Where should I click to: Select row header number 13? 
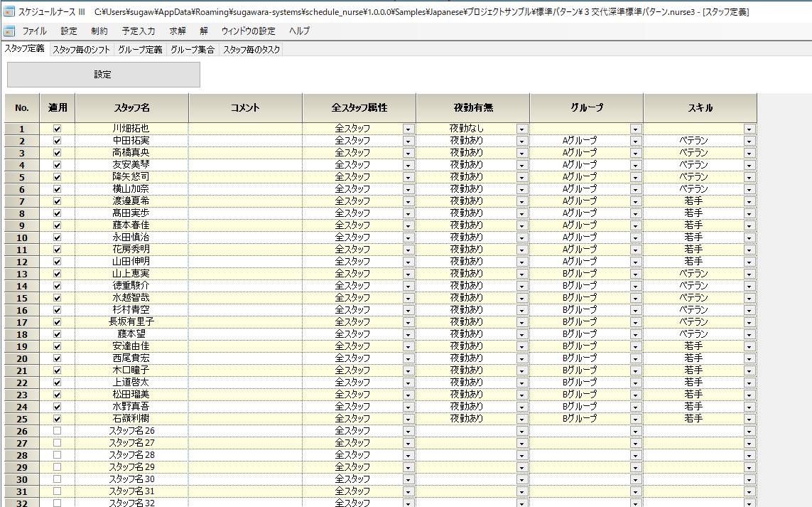click(x=22, y=274)
